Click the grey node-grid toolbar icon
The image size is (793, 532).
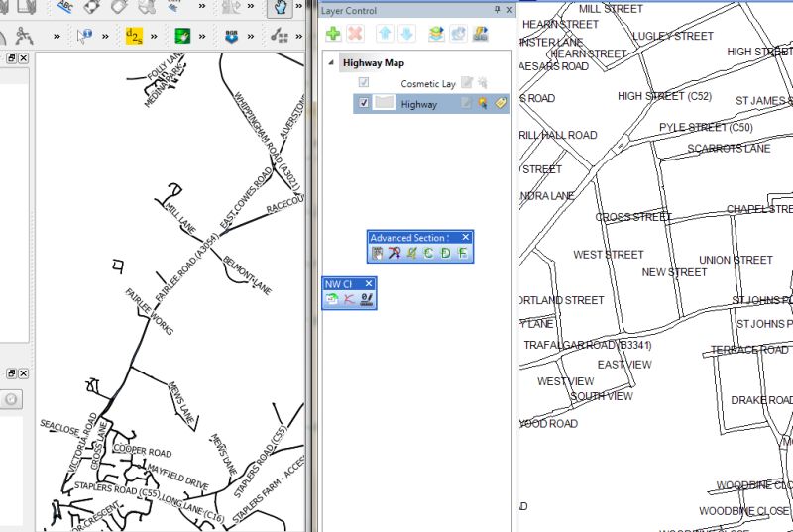pos(280,36)
